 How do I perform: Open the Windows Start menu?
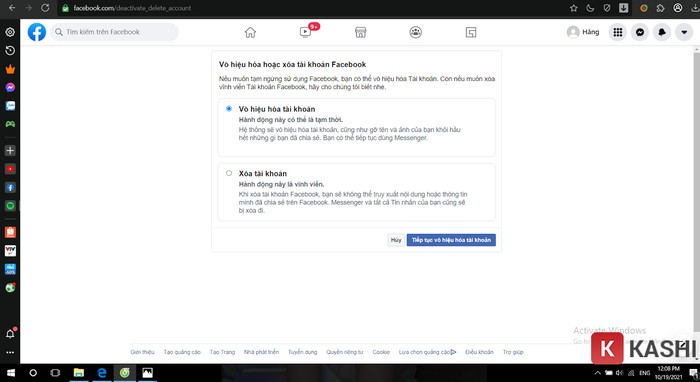click(10, 373)
